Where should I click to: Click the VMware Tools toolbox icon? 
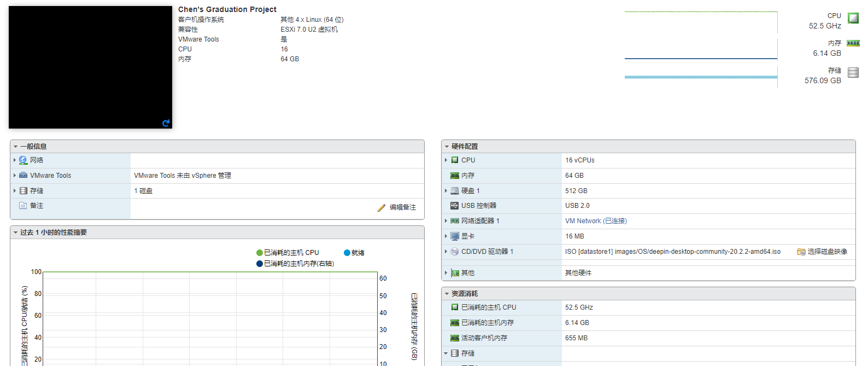pyautogui.click(x=23, y=175)
